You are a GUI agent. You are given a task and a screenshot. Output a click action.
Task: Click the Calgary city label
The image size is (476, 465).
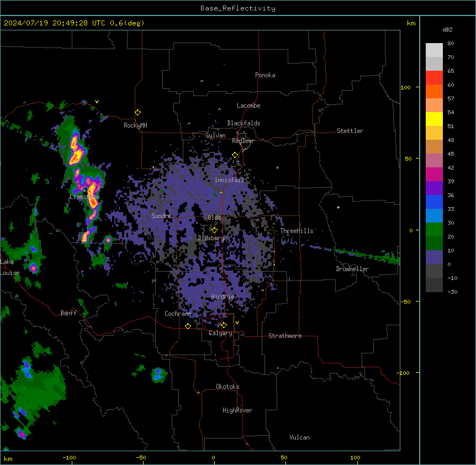point(220,333)
